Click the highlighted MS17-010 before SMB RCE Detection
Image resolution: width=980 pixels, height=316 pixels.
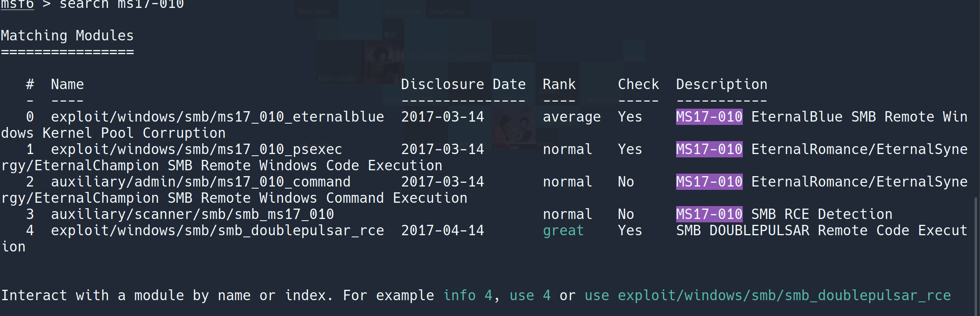pos(709,214)
